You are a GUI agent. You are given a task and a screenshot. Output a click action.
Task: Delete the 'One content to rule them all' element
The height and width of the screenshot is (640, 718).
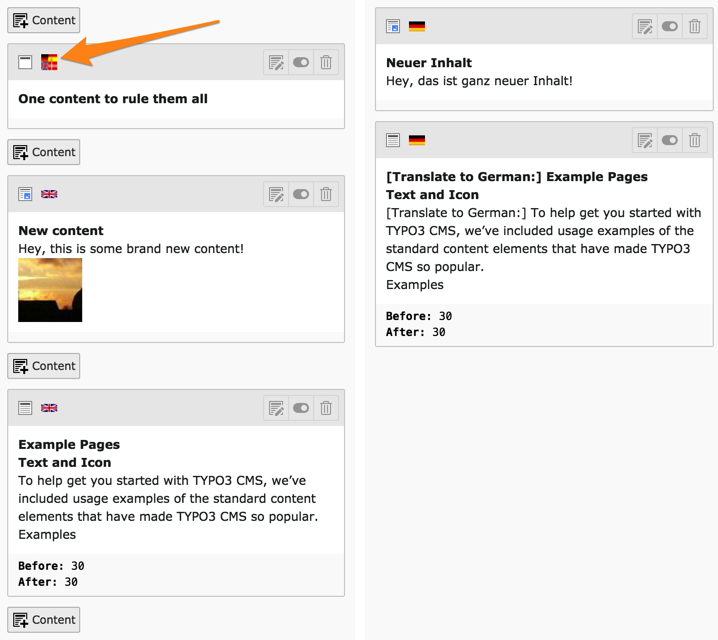[x=326, y=62]
